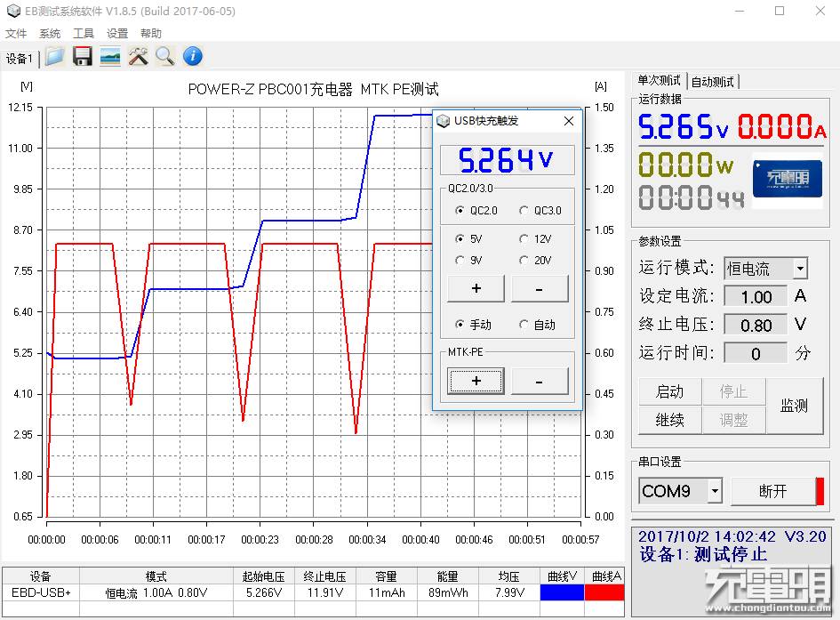Image resolution: width=840 pixels, height=620 pixels.
Task: Click the 充电头 logo image in 运行数据
Action: click(788, 177)
